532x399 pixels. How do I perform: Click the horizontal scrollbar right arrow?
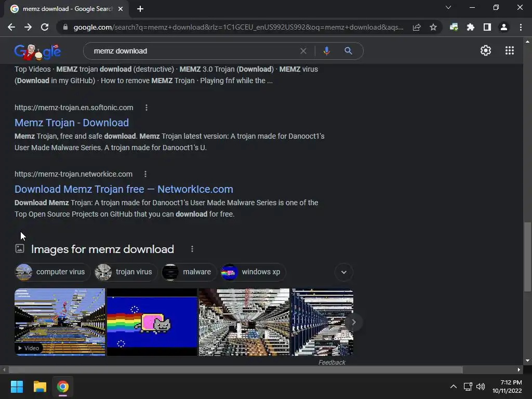519,369
